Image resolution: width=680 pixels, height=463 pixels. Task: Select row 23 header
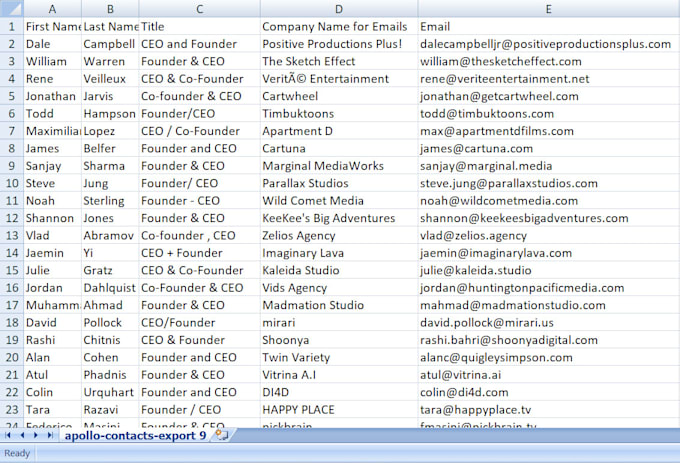(x=12, y=410)
